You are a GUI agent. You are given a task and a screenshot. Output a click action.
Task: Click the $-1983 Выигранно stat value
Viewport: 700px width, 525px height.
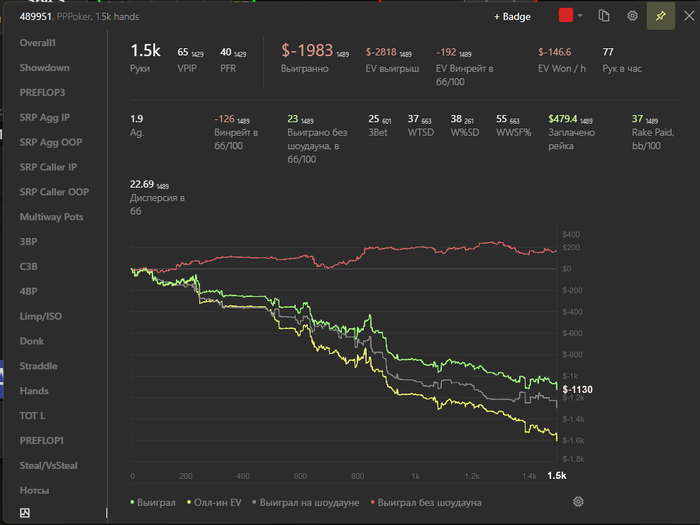pyautogui.click(x=307, y=50)
